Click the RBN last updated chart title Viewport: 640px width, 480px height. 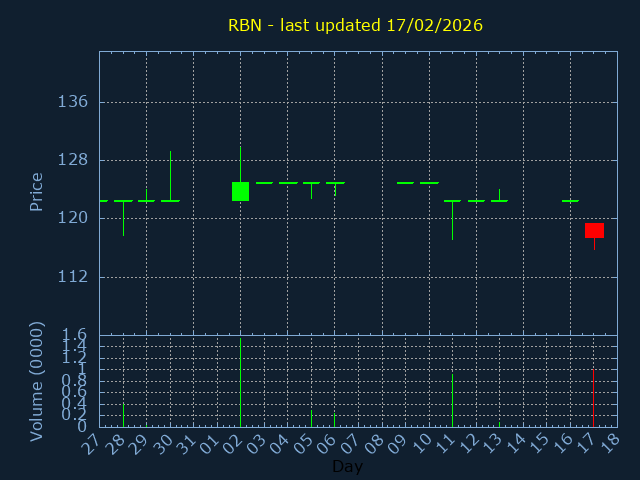[x=355, y=25]
